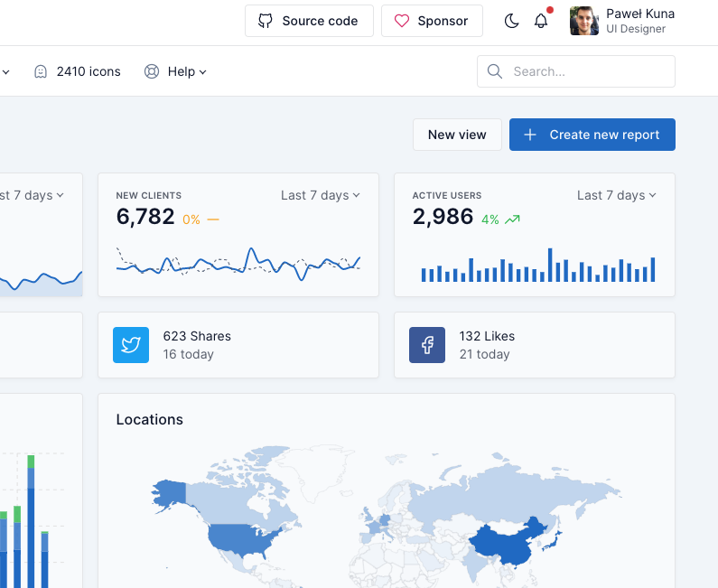
Task: Click the Twitter icon tile
Action: (x=131, y=345)
